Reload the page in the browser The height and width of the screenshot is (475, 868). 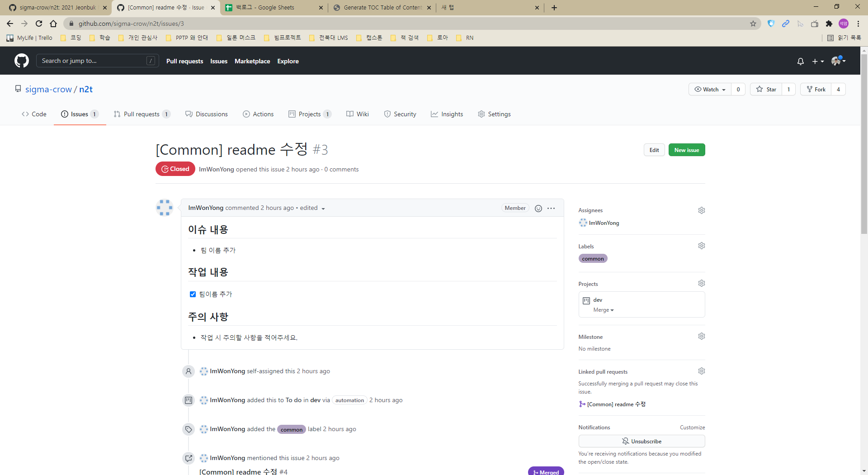[x=39, y=24]
